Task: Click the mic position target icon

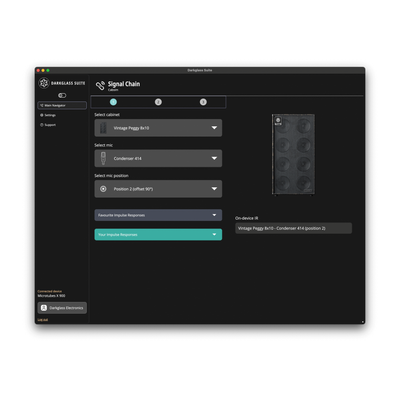Action: [103, 189]
